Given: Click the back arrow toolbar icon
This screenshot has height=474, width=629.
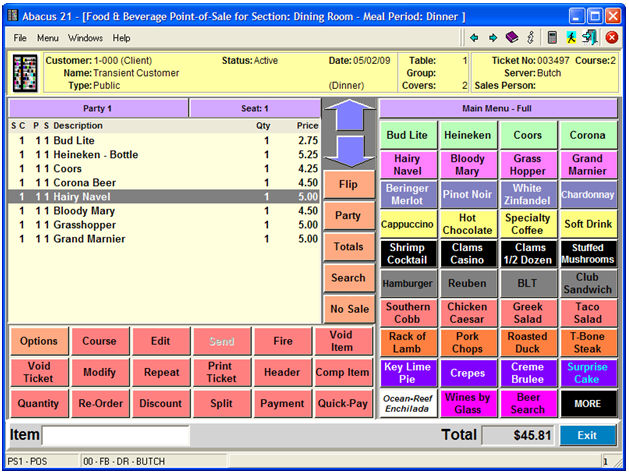Looking at the screenshot, I should click(x=474, y=38).
